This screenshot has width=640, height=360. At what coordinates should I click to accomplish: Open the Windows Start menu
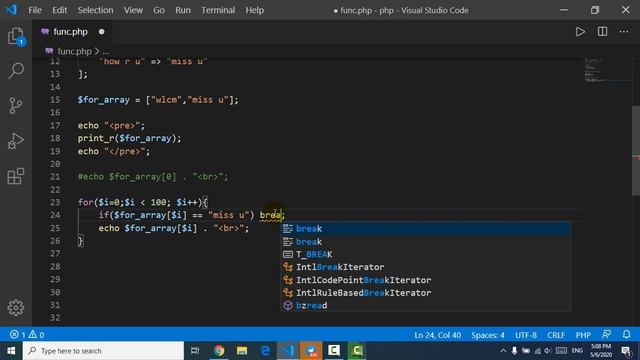(x=11, y=351)
